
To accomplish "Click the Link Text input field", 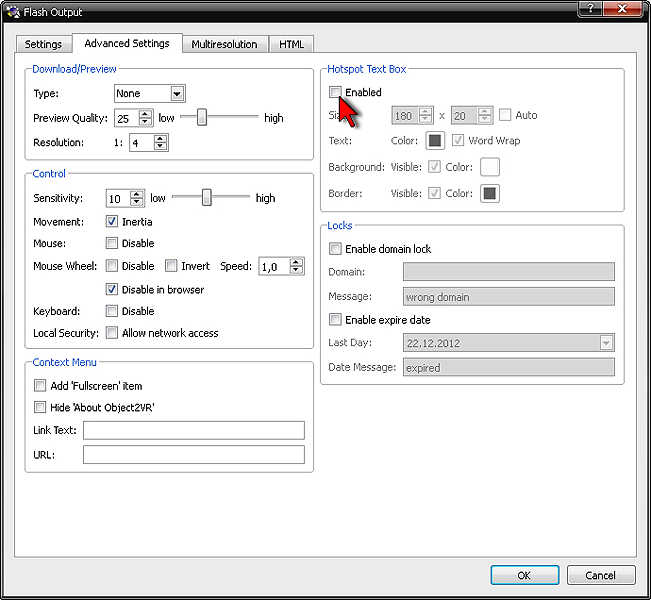I will [x=194, y=430].
